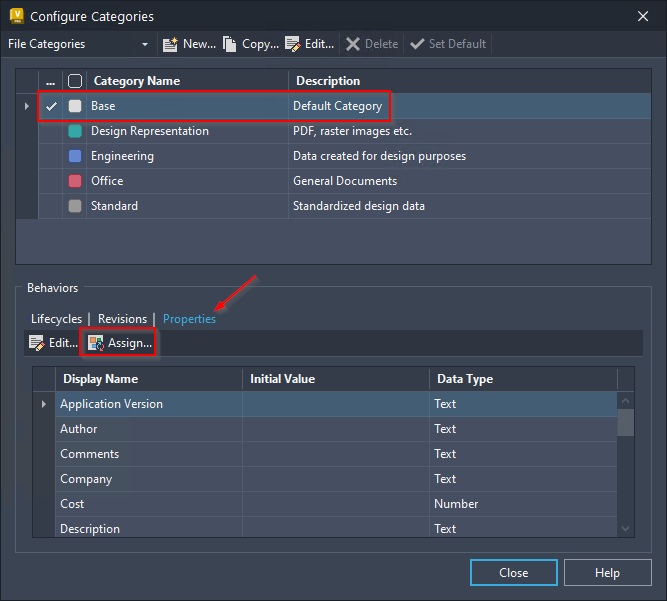
Task: Click the teal Design Representation swatch
Action: point(75,131)
